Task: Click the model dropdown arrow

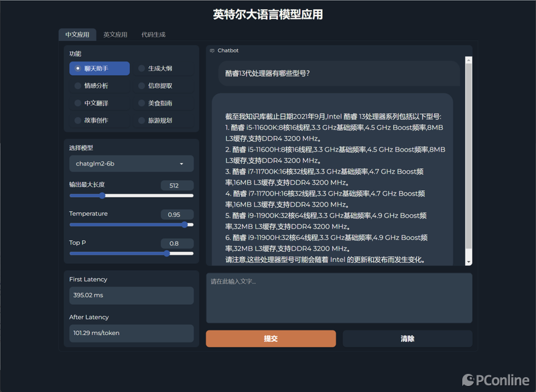Action: point(182,164)
